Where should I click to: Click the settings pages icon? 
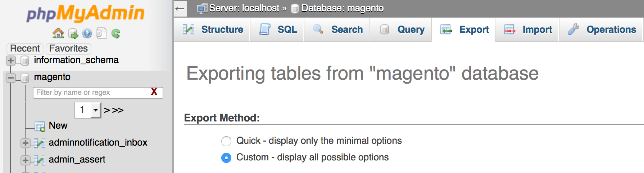pyautogui.click(x=101, y=34)
